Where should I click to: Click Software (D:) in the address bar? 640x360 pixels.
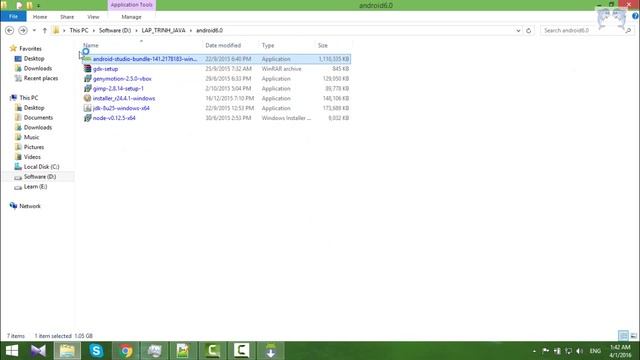[115, 31]
